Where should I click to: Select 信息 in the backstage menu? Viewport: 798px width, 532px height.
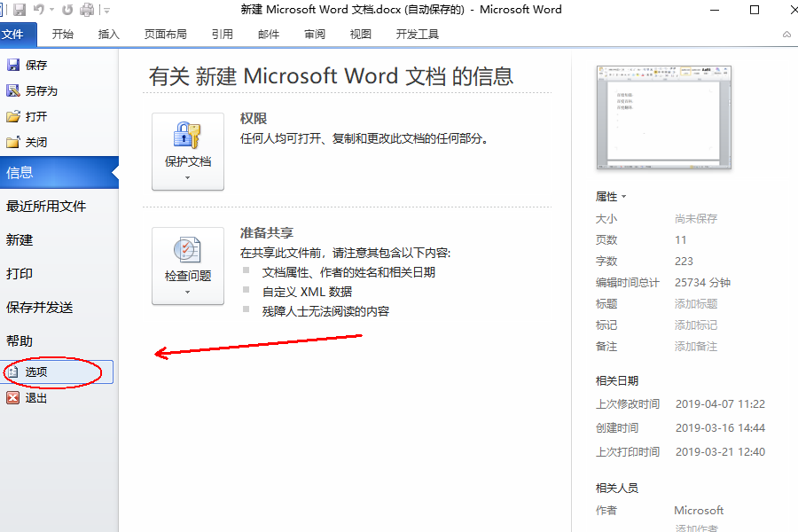click(59, 173)
